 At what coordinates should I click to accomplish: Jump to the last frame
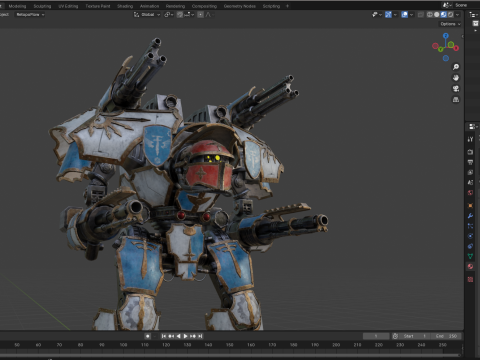[x=200, y=336]
